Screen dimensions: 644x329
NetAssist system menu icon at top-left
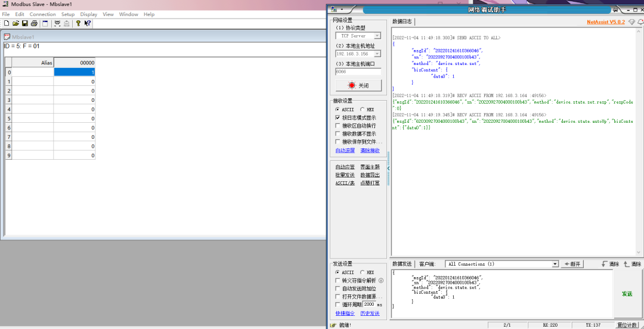pyautogui.click(x=334, y=9)
